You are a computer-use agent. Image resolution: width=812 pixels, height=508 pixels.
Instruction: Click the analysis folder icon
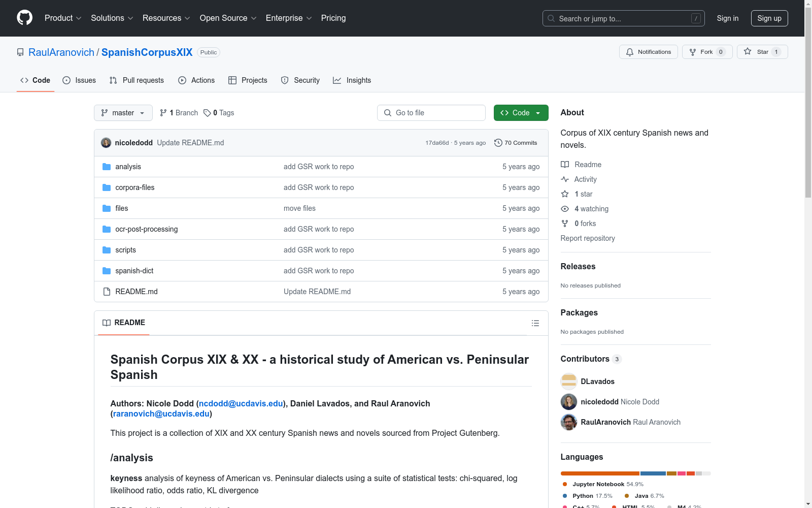click(107, 167)
